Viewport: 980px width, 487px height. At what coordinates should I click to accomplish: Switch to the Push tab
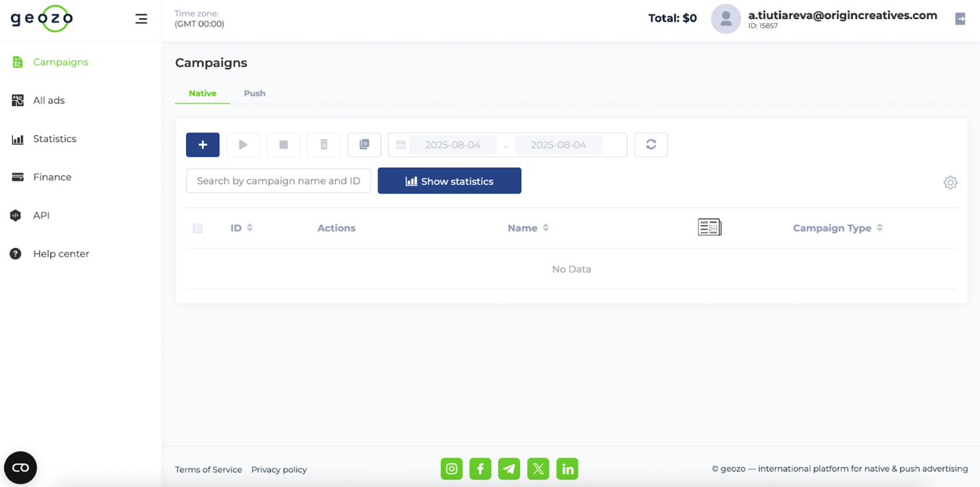[255, 93]
